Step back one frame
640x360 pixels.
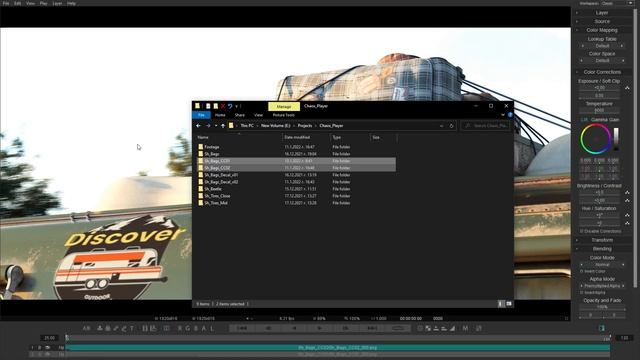point(269,328)
